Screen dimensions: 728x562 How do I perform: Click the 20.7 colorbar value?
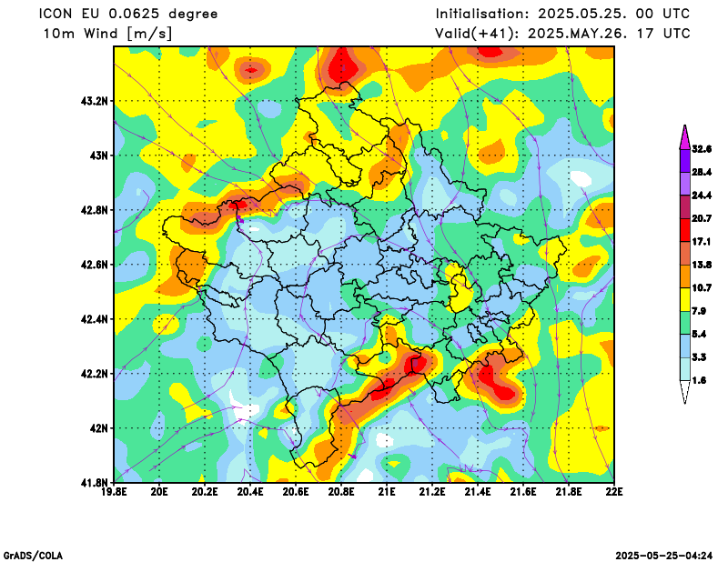(x=702, y=218)
